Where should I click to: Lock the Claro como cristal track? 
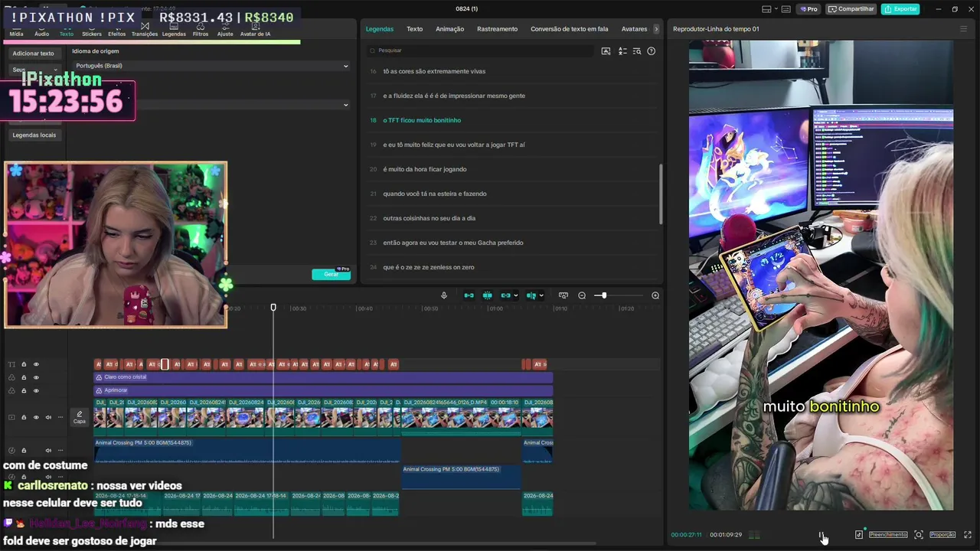pyautogui.click(x=24, y=377)
